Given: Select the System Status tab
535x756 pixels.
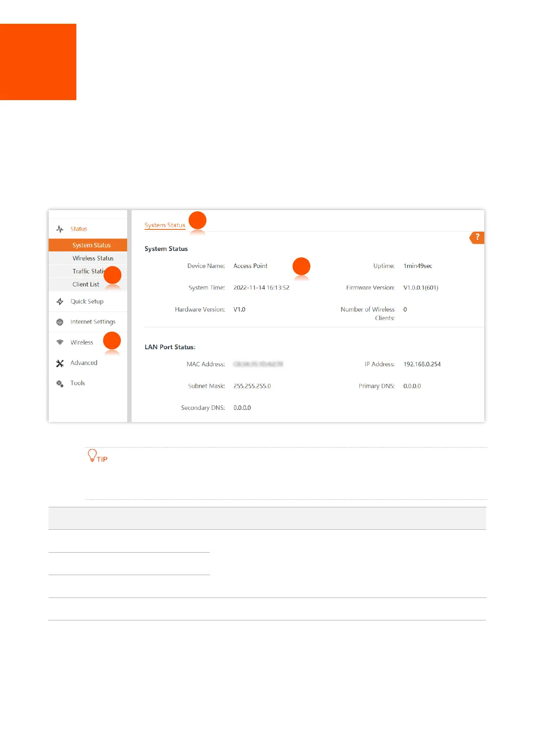Looking at the screenshot, I should click(x=165, y=225).
